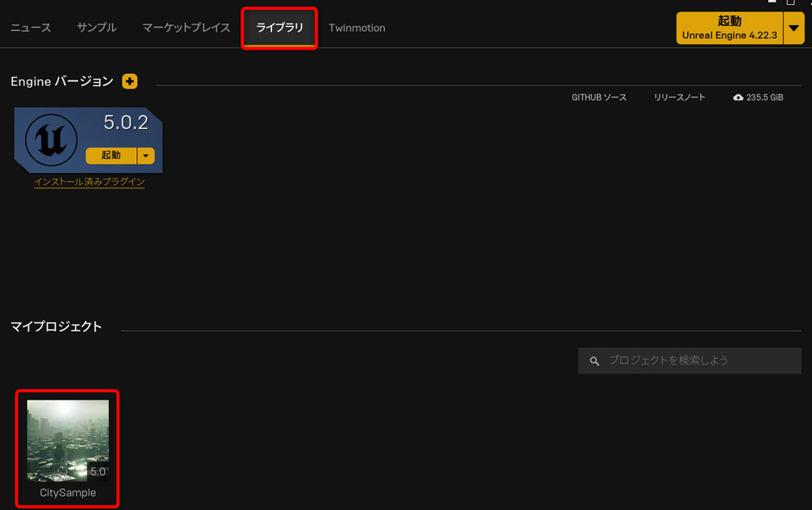Image resolution: width=812 pixels, height=510 pixels.
Task: Launch Unreal Engine 4.22.3 with top 起動 button
Action: pos(729,28)
